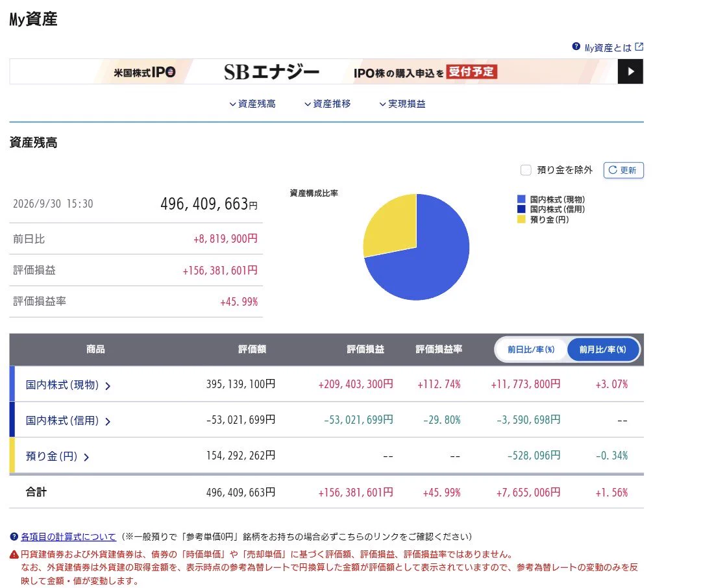The width and height of the screenshot is (701, 588).
Task: Click the dark blue 国内株式(信用) legend swatch
Action: pos(521,209)
